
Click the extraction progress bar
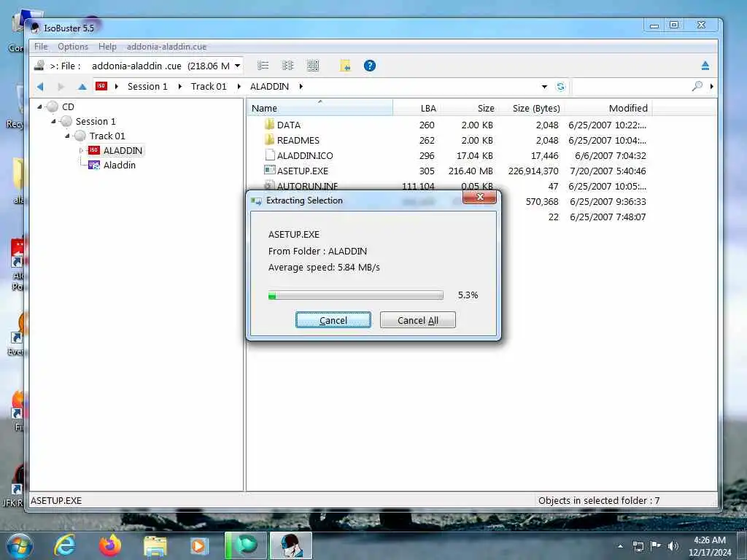pyautogui.click(x=355, y=295)
